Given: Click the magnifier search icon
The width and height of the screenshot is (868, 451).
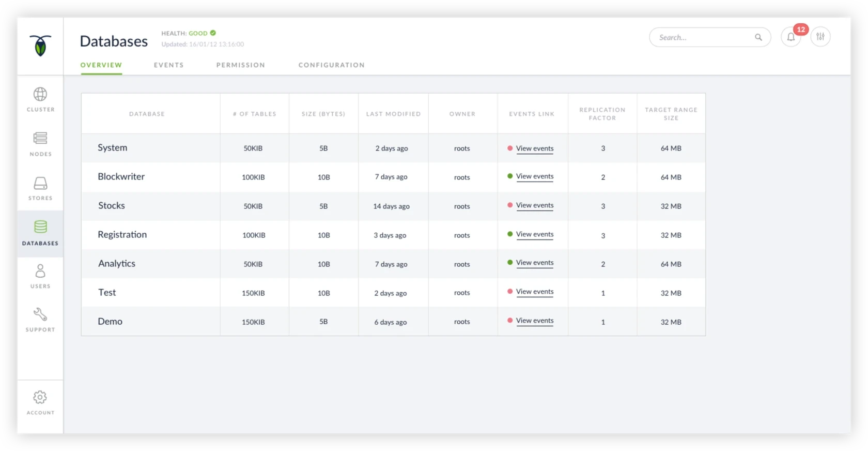Looking at the screenshot, I should (x=758, y=37).
